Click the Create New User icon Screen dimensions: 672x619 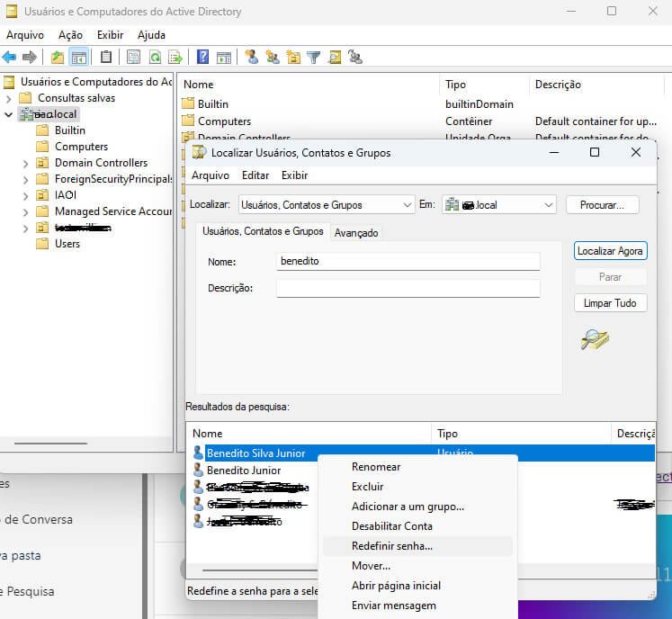tap(252, 57)
